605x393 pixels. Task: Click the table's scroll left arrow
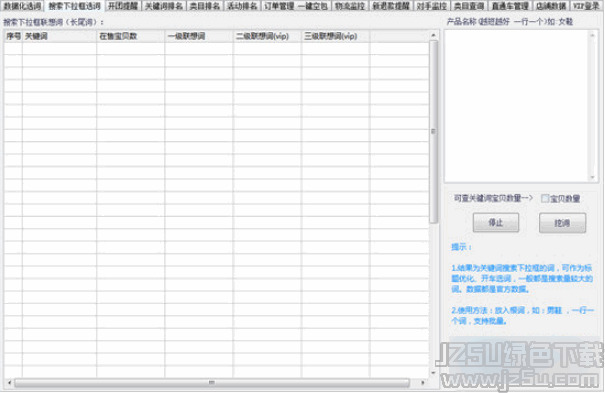point(9,383)
